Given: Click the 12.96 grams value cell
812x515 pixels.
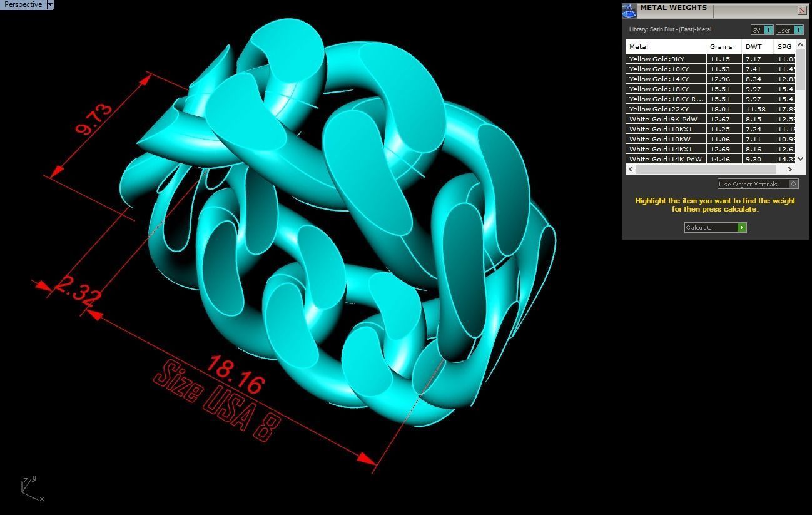Looking at the screenshot, I should point(724,79).
